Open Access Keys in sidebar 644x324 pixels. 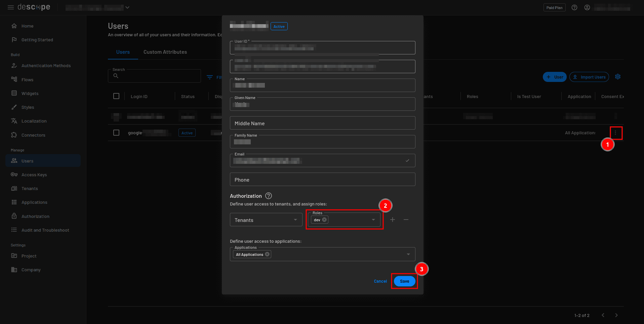coord(34,175)
